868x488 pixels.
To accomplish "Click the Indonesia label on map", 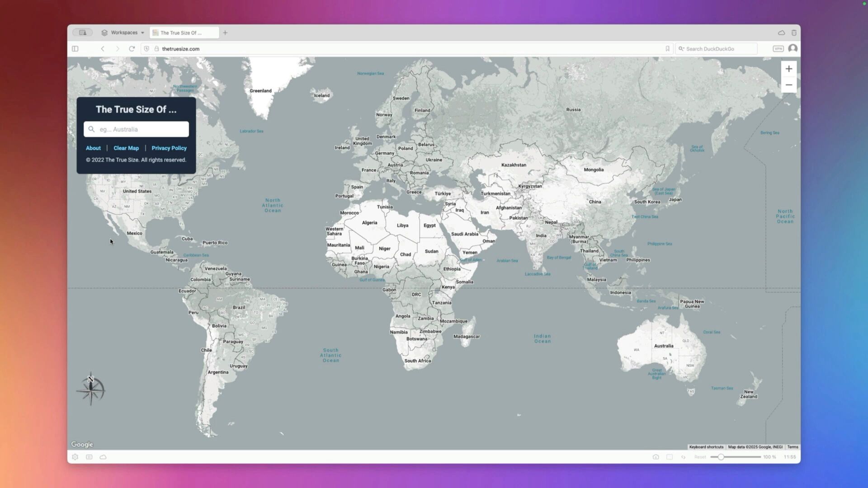I will tap(620, 293).
